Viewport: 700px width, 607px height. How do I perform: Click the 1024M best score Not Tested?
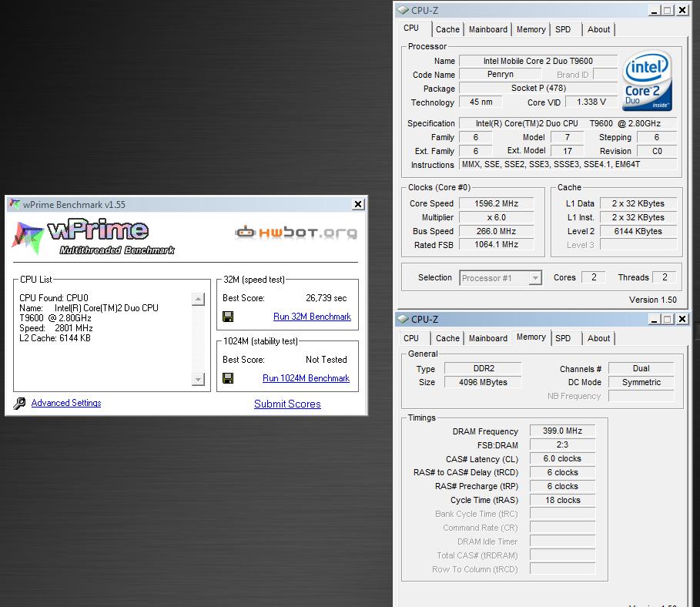[327, 360]
